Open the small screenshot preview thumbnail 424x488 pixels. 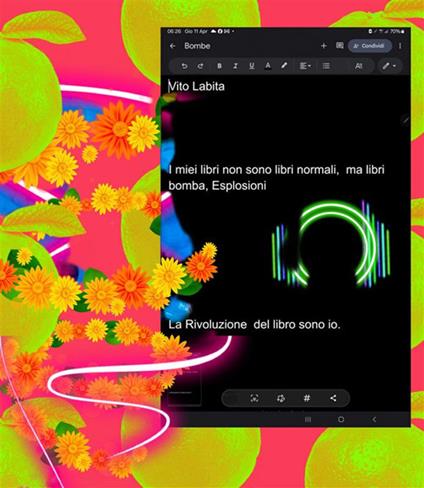coord(185,389)
